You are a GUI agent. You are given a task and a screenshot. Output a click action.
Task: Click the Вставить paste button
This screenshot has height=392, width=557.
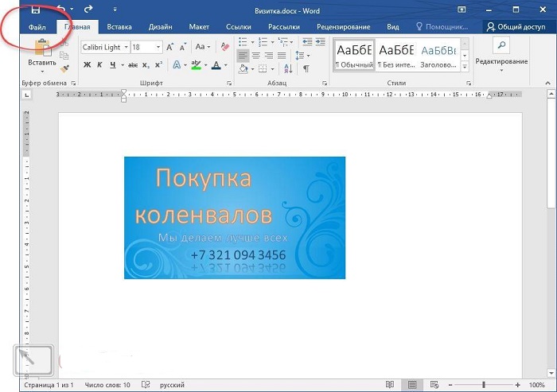click(x=42, y=54)
